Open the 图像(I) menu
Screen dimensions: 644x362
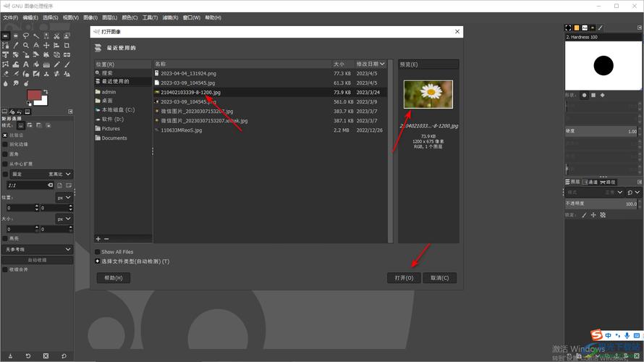click(90, 17)
